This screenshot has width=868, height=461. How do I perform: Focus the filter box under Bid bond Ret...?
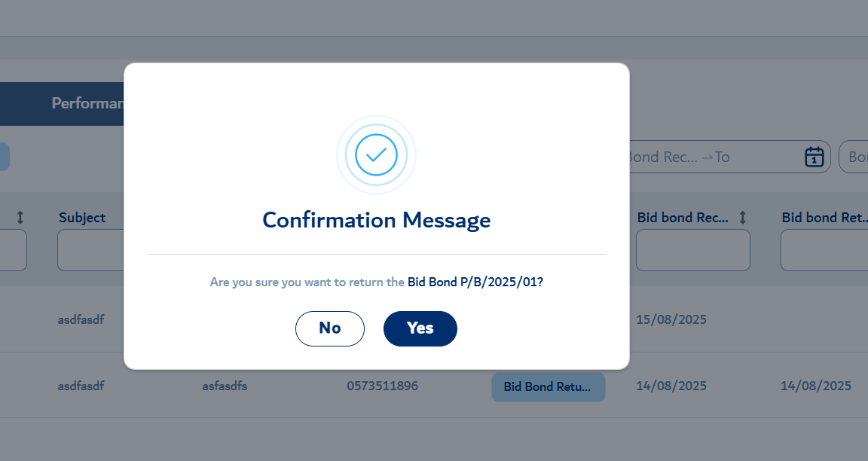point(824,250)
